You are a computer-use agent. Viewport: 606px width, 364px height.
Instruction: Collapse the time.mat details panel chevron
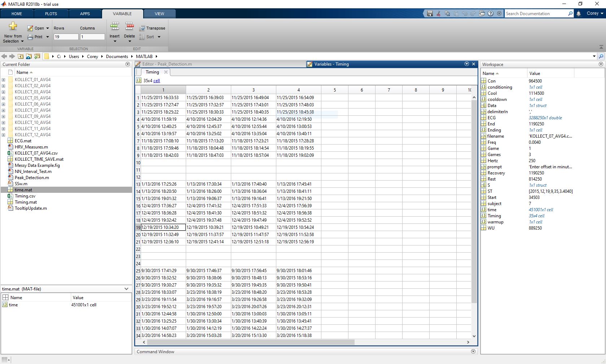click(126, 289)
